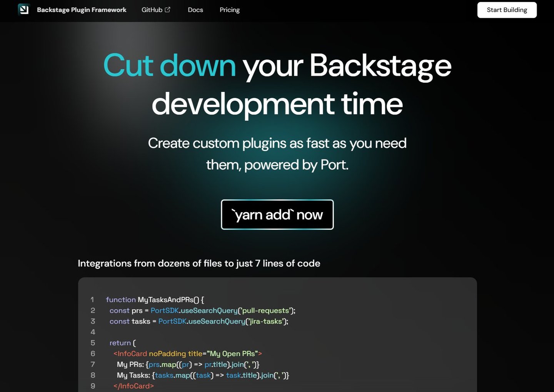Click the 'them, powered by Port.' text
Screen dimensions: 554x392
click(277, 165)
